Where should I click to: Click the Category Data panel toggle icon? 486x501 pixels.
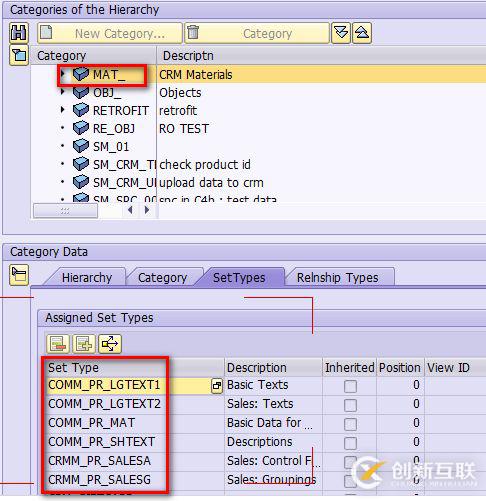[x=19, y=275]
